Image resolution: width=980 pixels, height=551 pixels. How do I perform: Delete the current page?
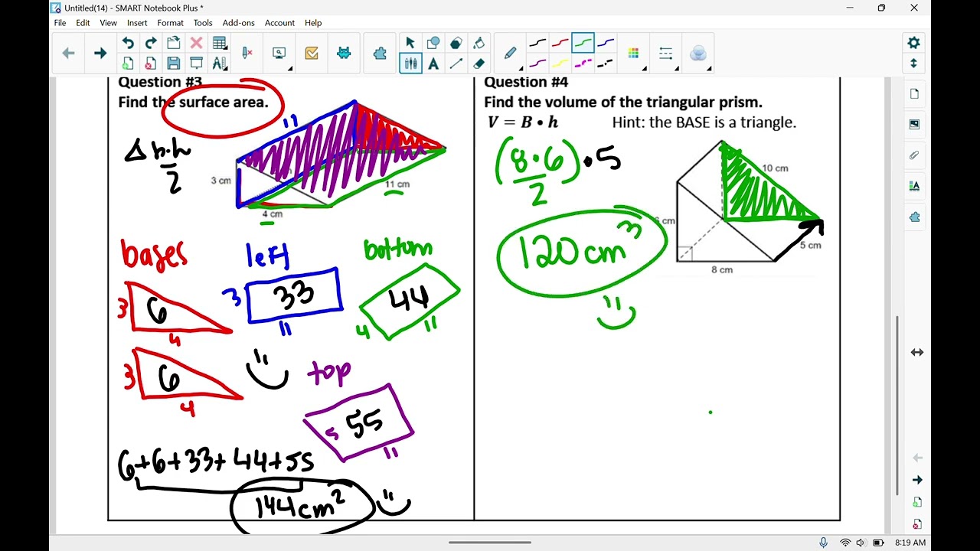tap(151, 64)
